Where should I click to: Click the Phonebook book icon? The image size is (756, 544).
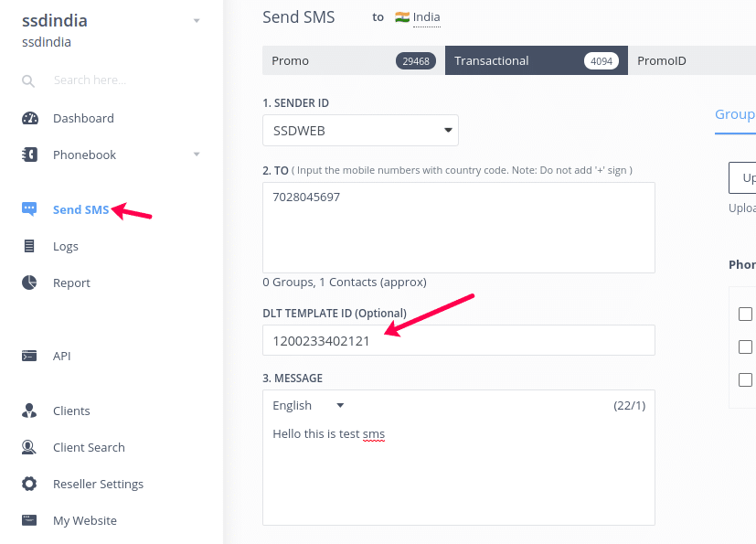click(x=30, y=155)
